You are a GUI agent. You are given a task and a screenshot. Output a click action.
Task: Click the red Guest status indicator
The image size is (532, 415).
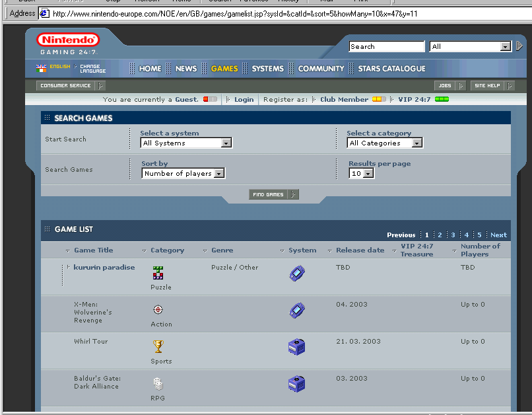[x=210, y=99]
